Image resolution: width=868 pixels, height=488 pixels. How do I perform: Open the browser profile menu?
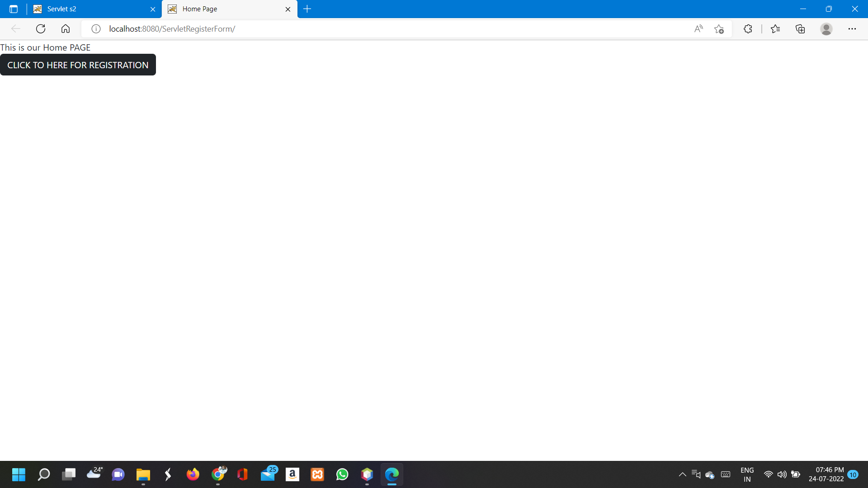[x=826, y=29]
